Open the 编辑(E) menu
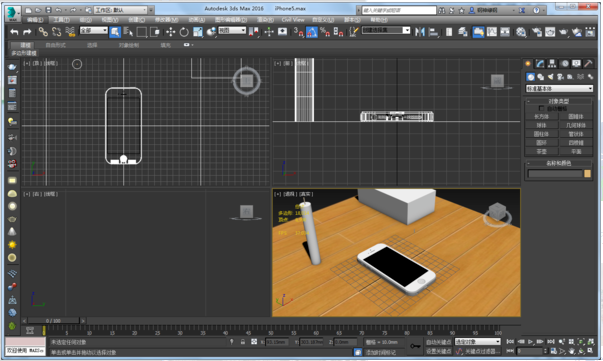The height and width of the screenshot is (361, 603). (35, 20)
